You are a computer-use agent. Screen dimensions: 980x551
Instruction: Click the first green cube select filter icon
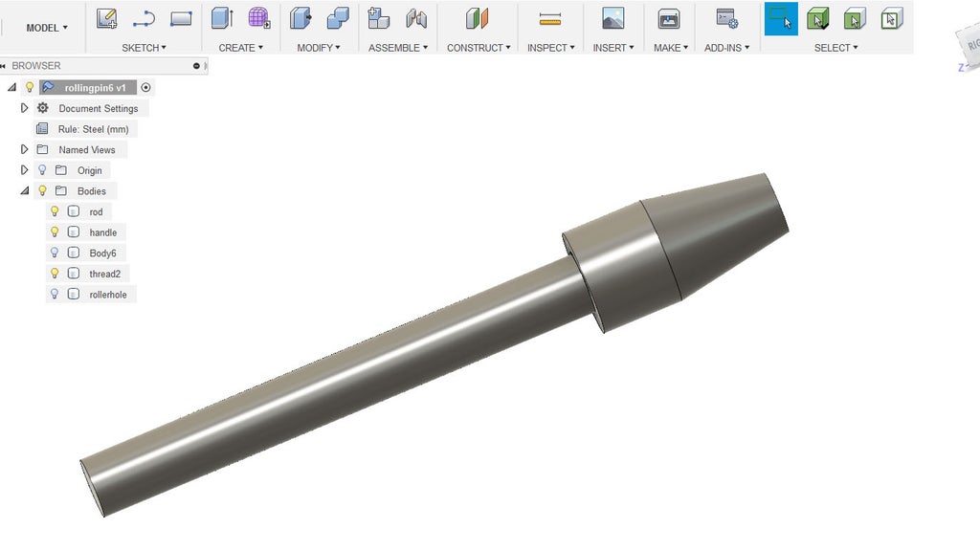click(817, 19)
